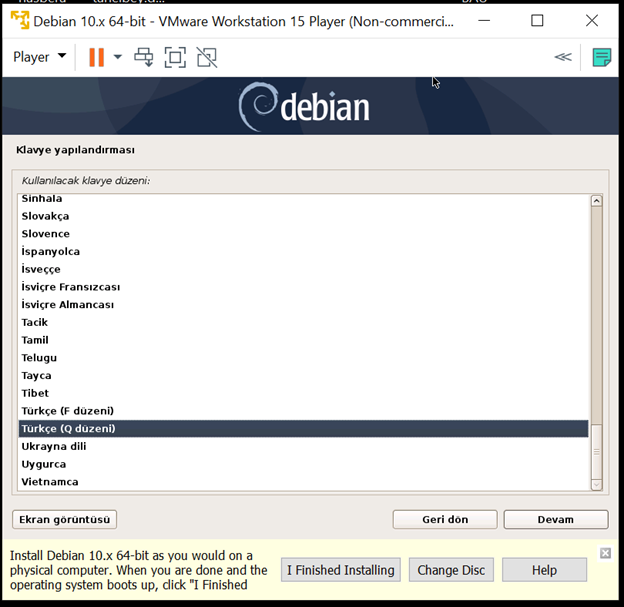Image resolution: width=624 pixels, height=607 pixels.
Task: Click scrollbar up arrow in layout list
Action: [x=596, y=201]
